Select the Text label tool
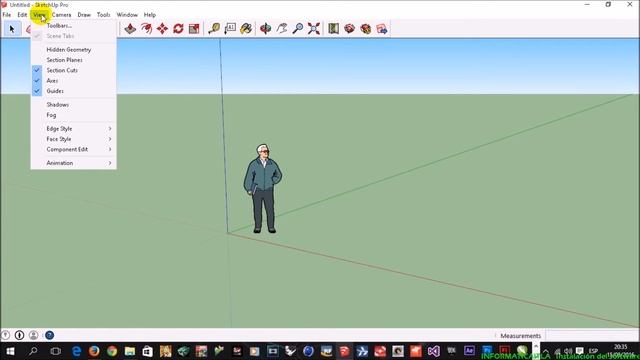 [x=230, y=29]
